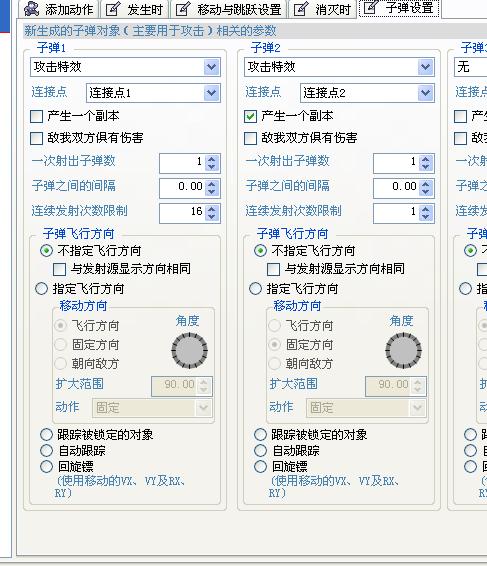This screenshot has width=487, height=566.
Task: Check 与发射源显示方向相同 under 子弹1
Action: click(x=60, y=269)
